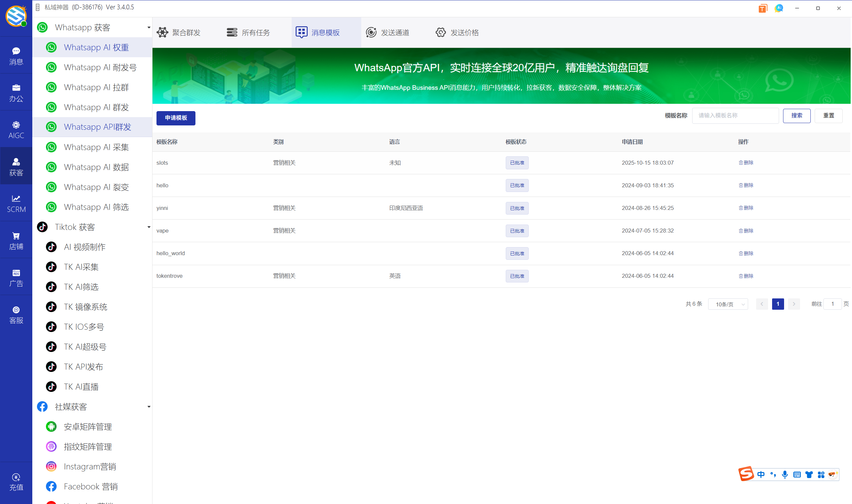Click the 申请模板 button
Image resolution: width=852 pixels, height=504 pixels.
pos(176,118)
